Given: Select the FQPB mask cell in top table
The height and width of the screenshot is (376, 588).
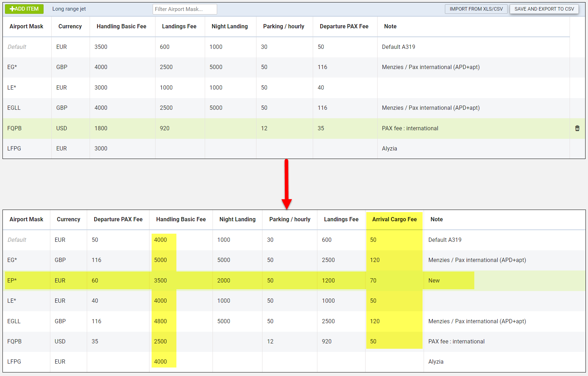Looking at the screenshot, I should 15,128.
